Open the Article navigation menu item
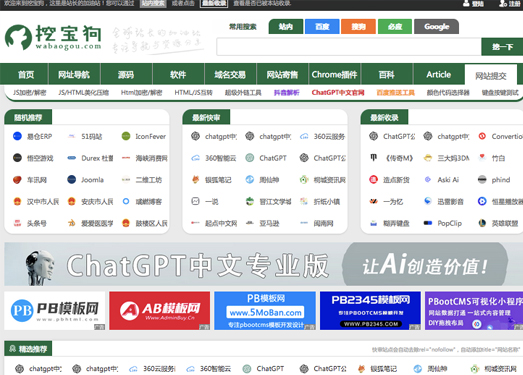Screen dimensions: 523x375 click(439, 74)
